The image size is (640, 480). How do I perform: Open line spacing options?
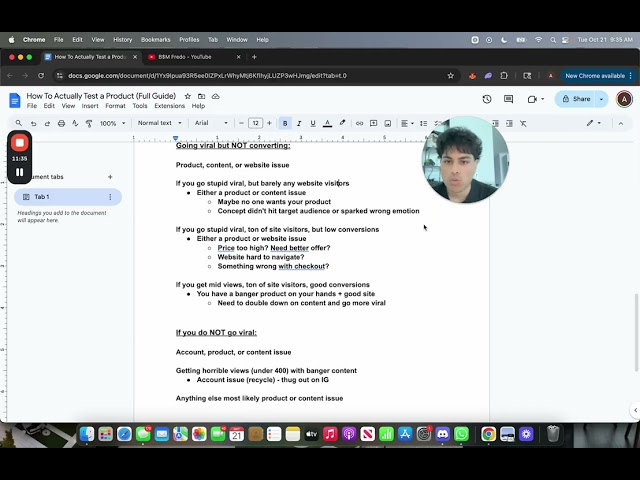pos(424,123)
